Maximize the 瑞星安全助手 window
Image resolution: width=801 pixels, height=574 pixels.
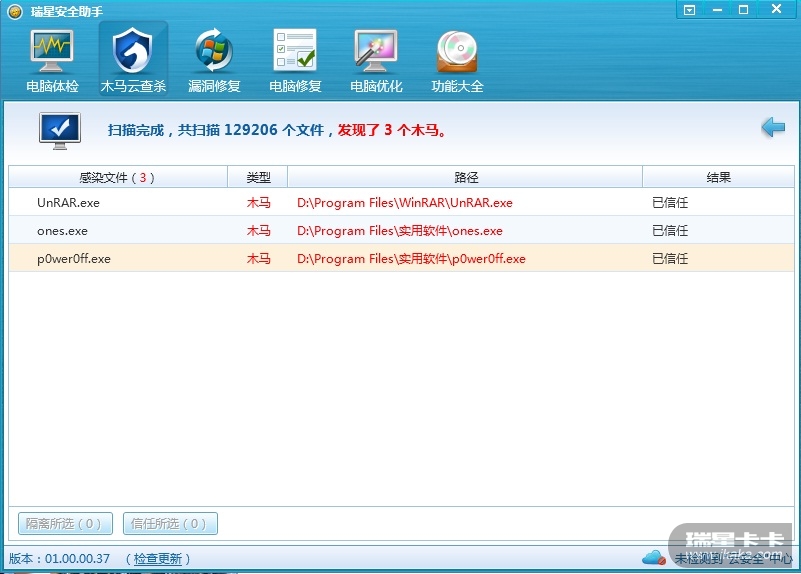744,10
